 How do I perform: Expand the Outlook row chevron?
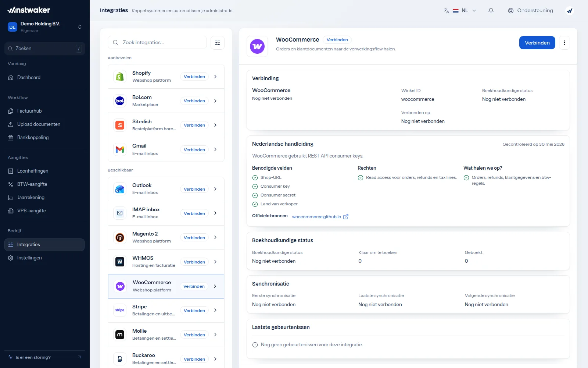coord(215,189)
